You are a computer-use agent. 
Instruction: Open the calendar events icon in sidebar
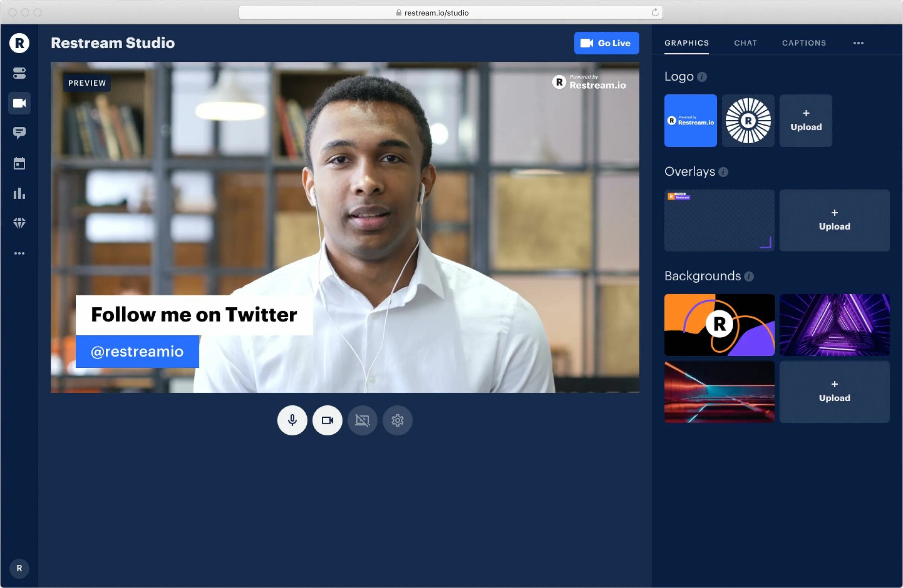point(19,164)
